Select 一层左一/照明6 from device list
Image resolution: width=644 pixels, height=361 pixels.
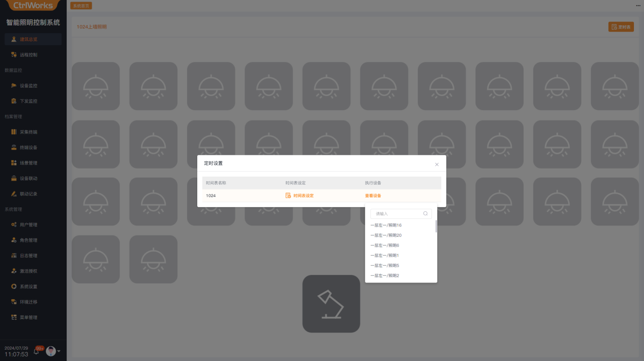(x=384, y=246)
